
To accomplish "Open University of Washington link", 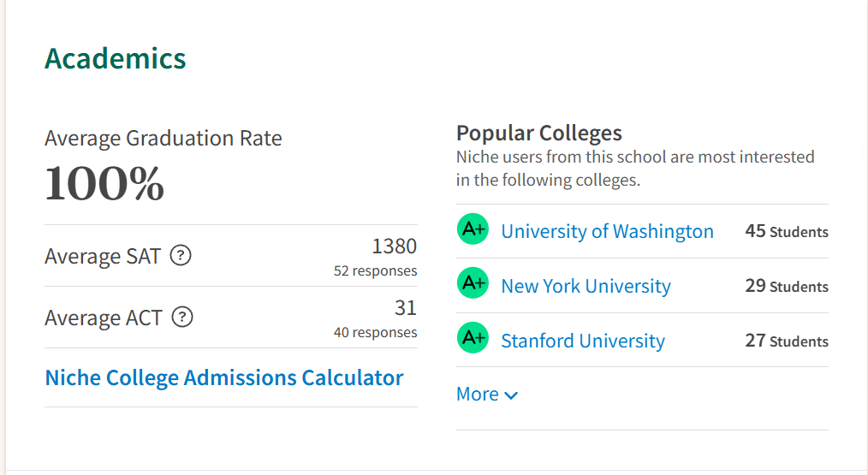I will point(607,231).
